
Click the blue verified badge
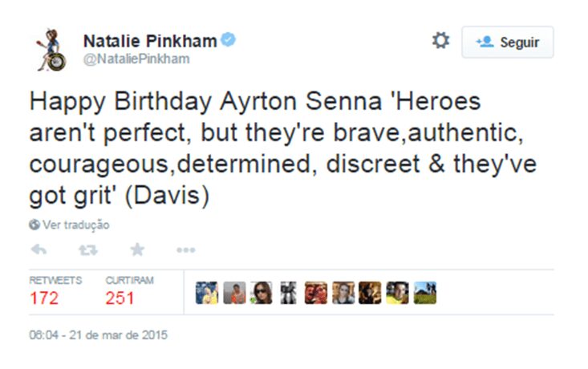coord(229,39)
